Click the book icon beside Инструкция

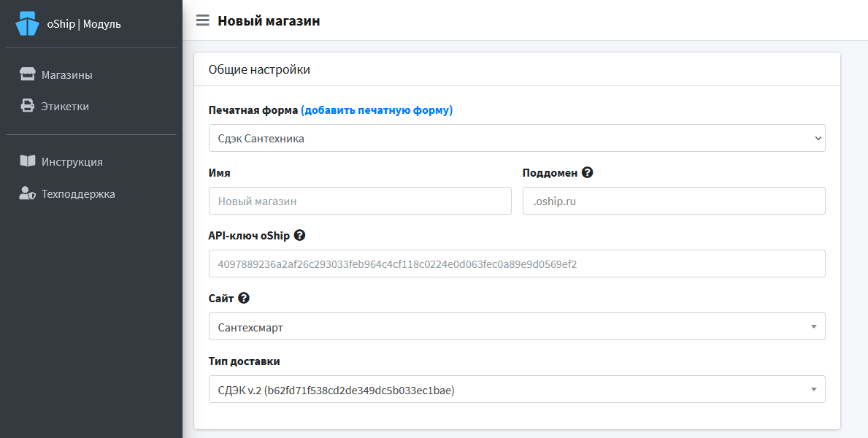(27, 161)
